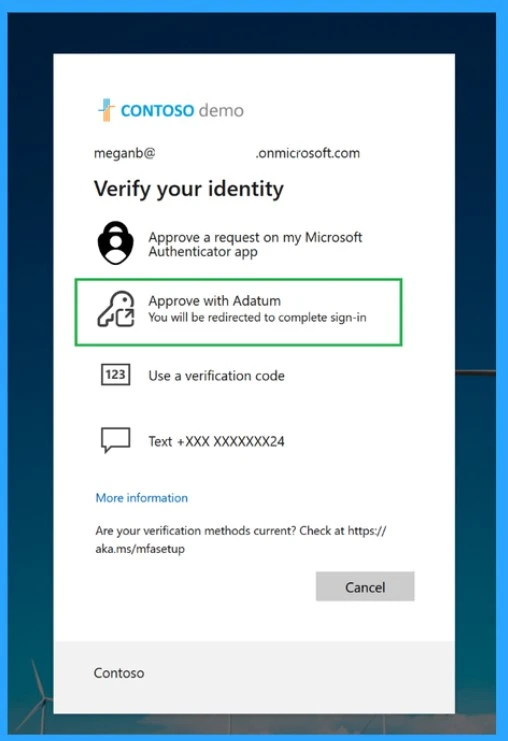
Task: Cancel the identity verification
Action: point(365,586)
